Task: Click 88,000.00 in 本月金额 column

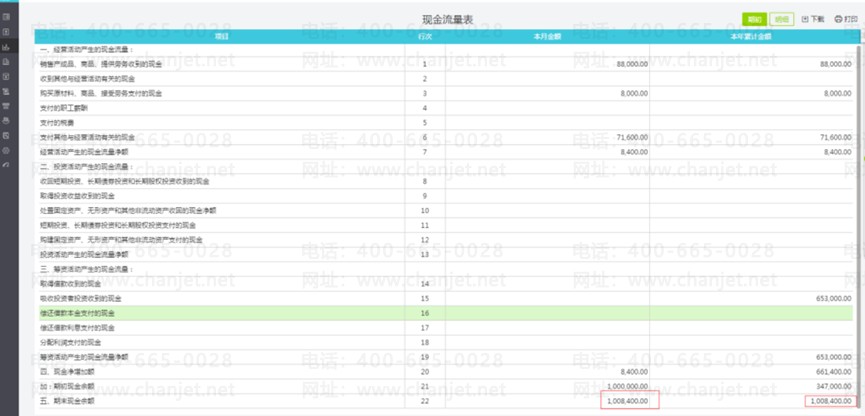Action: [633, 64]
